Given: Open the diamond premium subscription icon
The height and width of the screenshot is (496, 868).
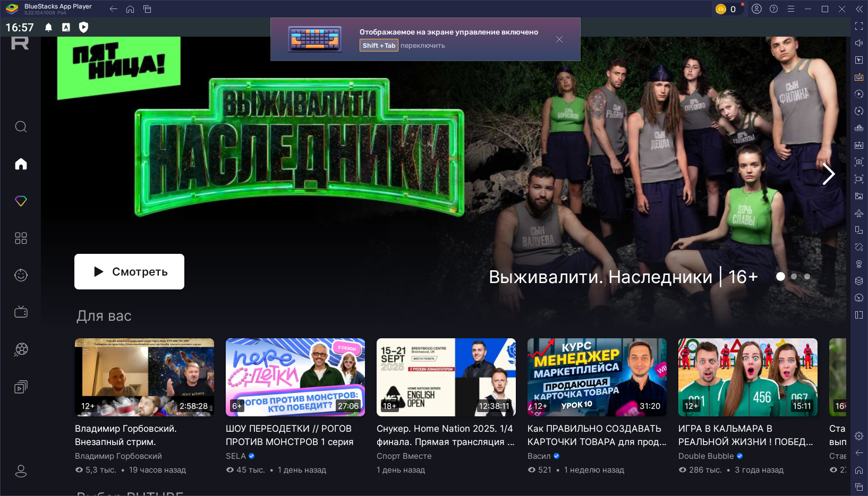Looking at the screenshot, I should pyautogui.click(x=21, y=201).
